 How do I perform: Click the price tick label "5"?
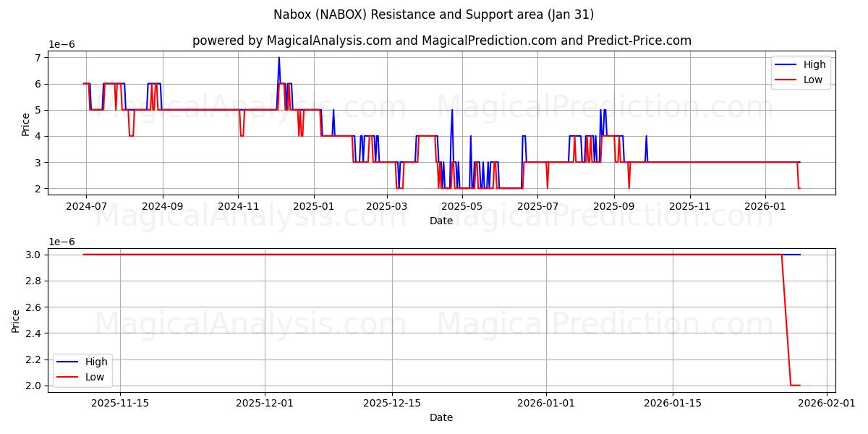pos(39,110)
